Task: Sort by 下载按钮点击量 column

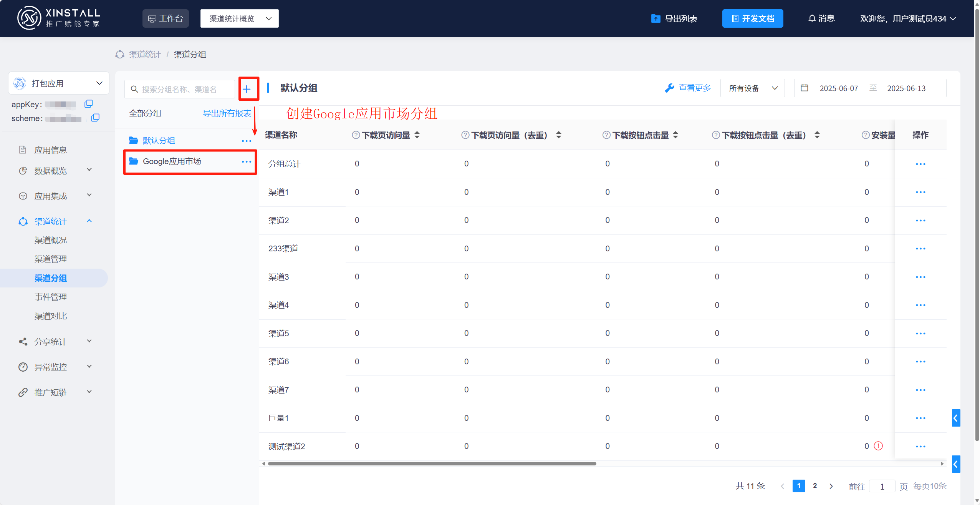Action: (675, 135)
